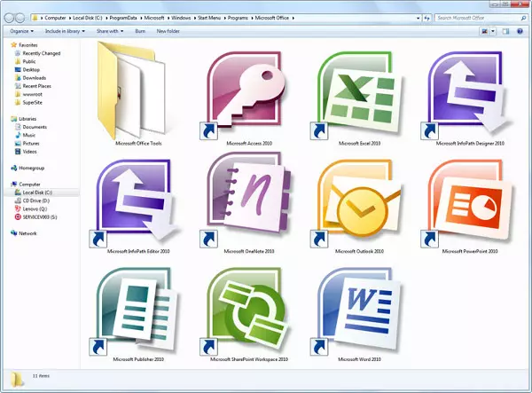Expand the Include in library menu
The width and height of the screenshot is (532, 393).
(66, 31)
